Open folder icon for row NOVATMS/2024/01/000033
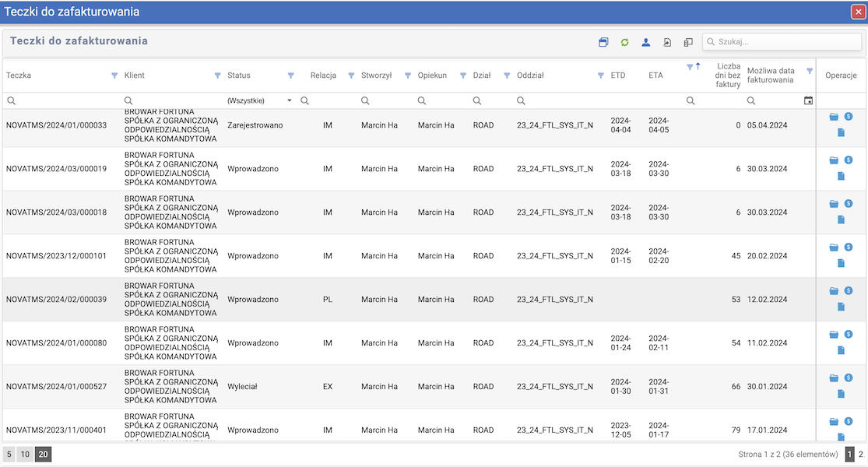The width and height of the screenshot is (868, 467). pyautogui.click(x=834, y=117)
